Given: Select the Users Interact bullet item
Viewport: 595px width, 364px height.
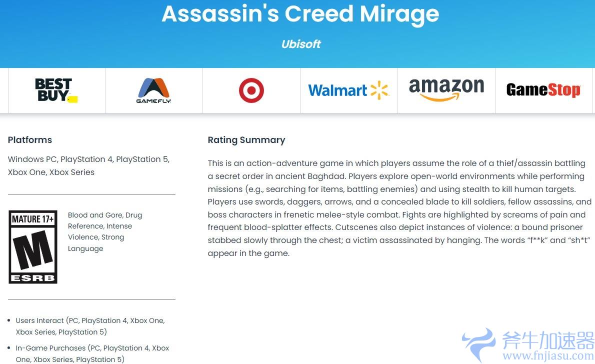Looking at the screenshot, I should pos(90,326).
